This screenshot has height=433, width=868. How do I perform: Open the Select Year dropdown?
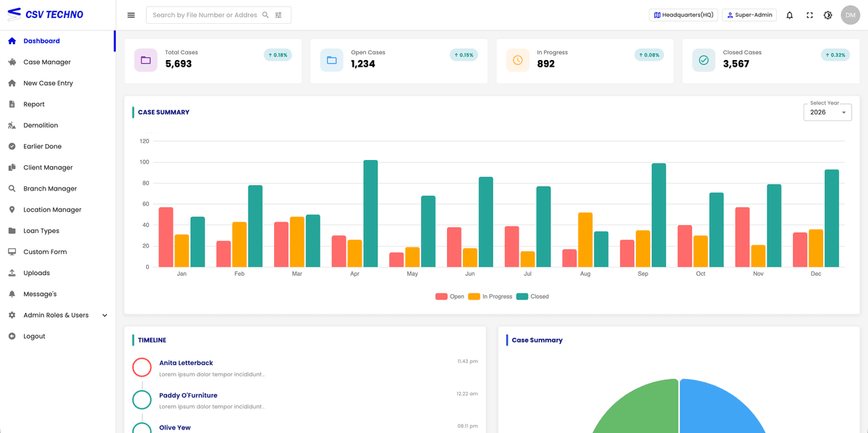point(827,112)
